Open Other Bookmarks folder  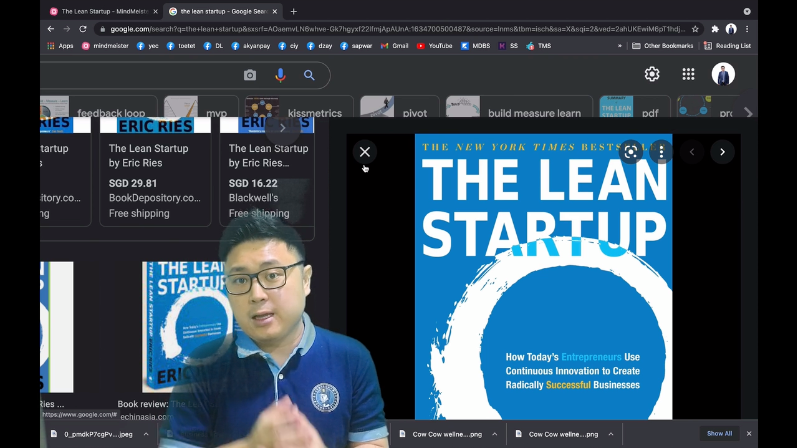tap(663, 46)
